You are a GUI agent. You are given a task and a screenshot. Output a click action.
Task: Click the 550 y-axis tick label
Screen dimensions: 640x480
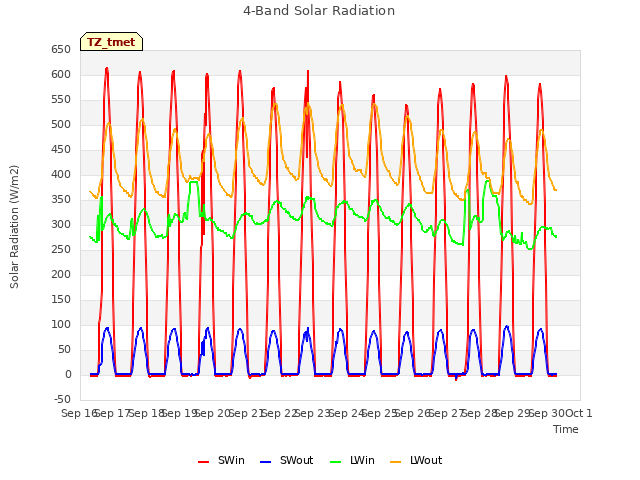pyautogui.click(x=61, y=100)
